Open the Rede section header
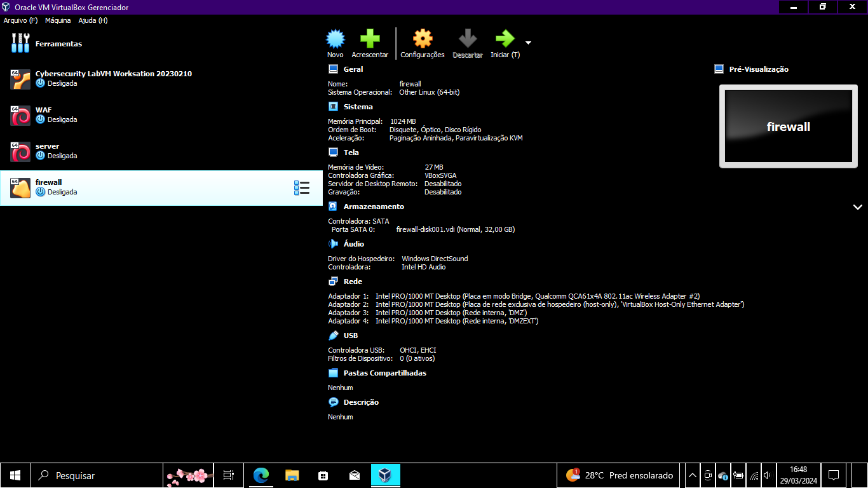Image resolution: width=868 pixels, height=488 pixels. coord(353,281)
